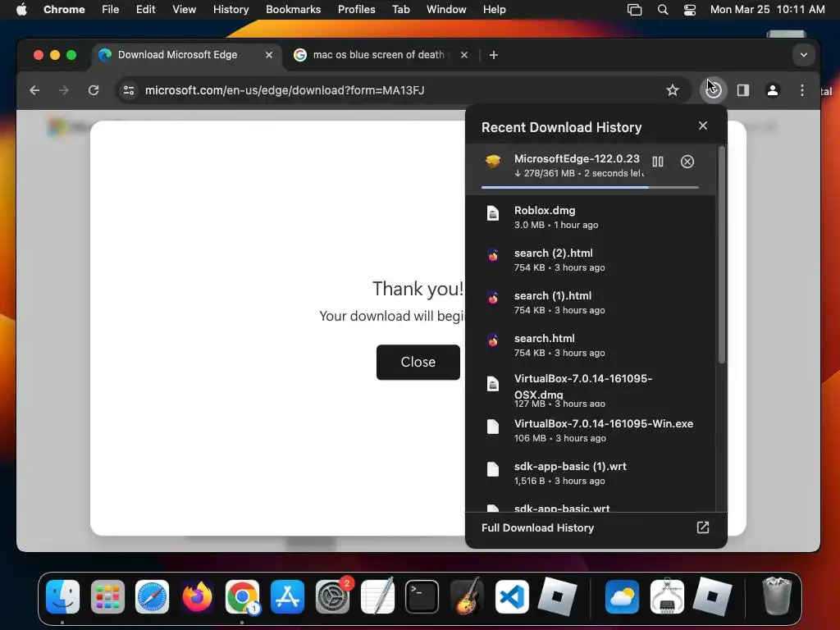Viewport: 840px width, 630px height.
Task: Open Roblox.dmg download entry
Action: click(591, 217)
